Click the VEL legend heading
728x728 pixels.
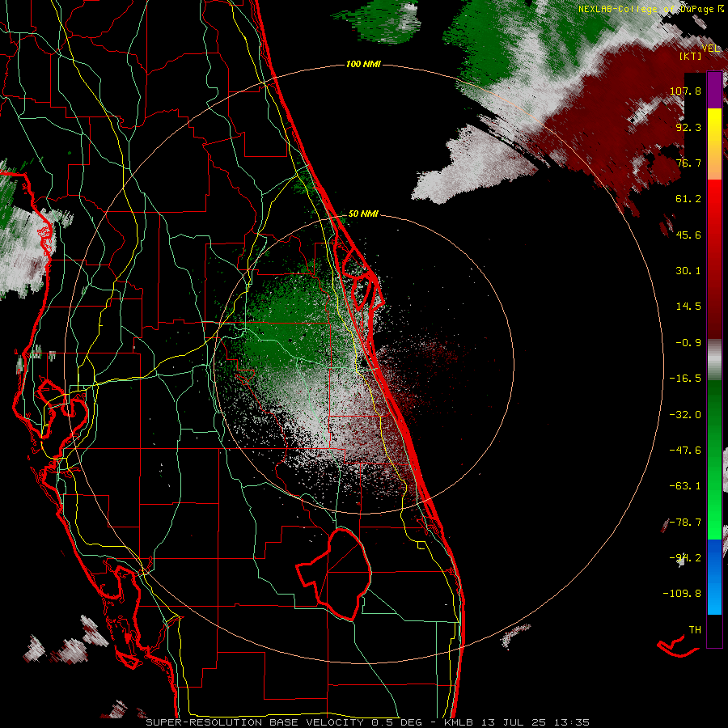click(x=710, y=49)
